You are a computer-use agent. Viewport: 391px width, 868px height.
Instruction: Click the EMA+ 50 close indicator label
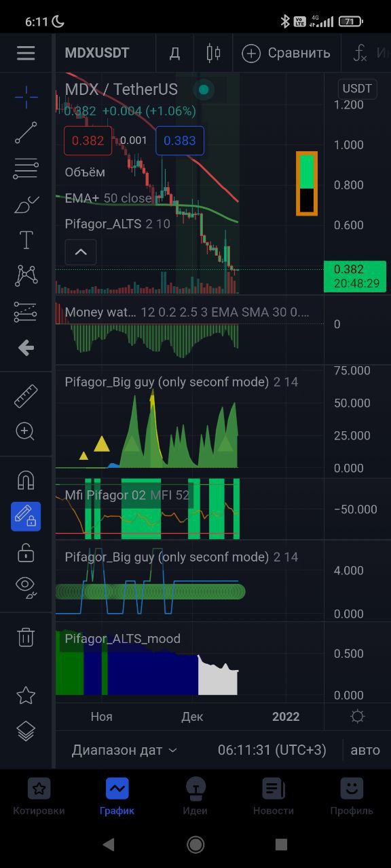click(109, 198)
